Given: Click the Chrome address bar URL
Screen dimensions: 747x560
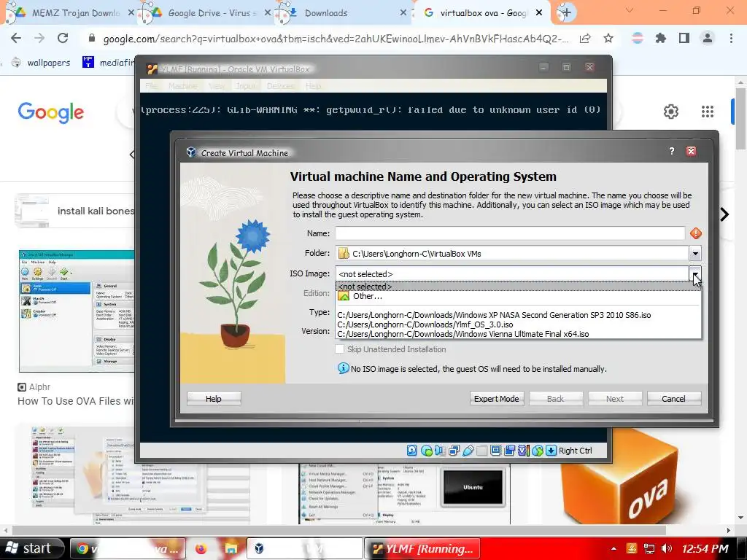Looking at the screenshot, I should pos(336,39).
